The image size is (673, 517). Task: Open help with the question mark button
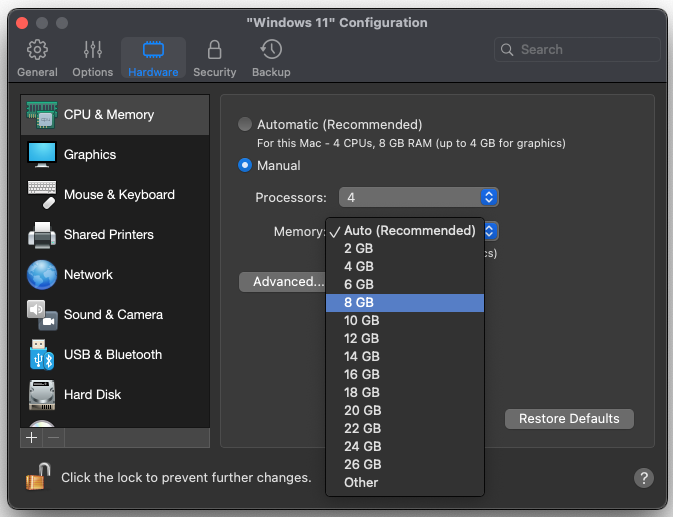point(644,478)
